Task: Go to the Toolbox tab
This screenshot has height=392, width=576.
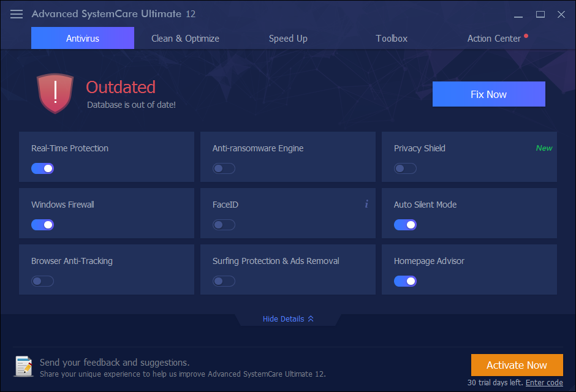Action: click(392, 39)
